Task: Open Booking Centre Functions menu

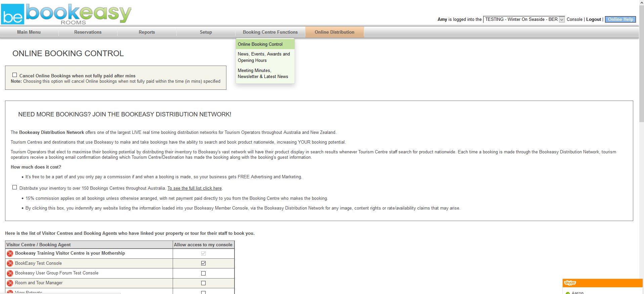Action: [270, 32]
